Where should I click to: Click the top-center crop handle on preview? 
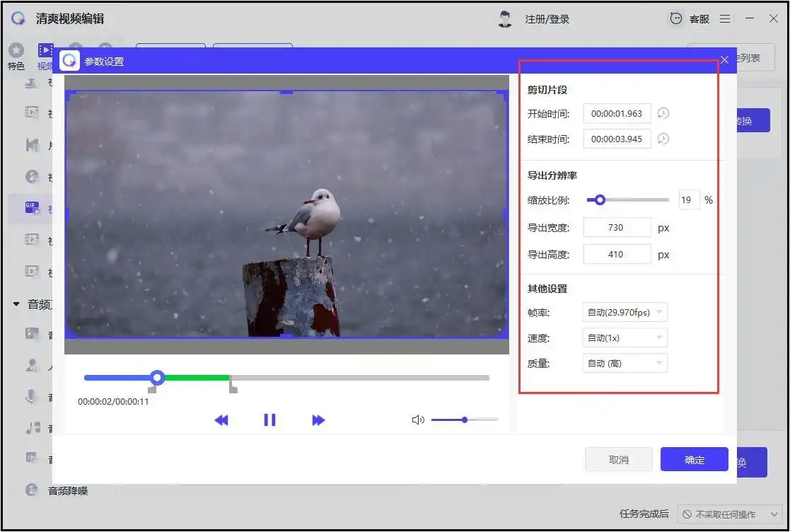286,92
